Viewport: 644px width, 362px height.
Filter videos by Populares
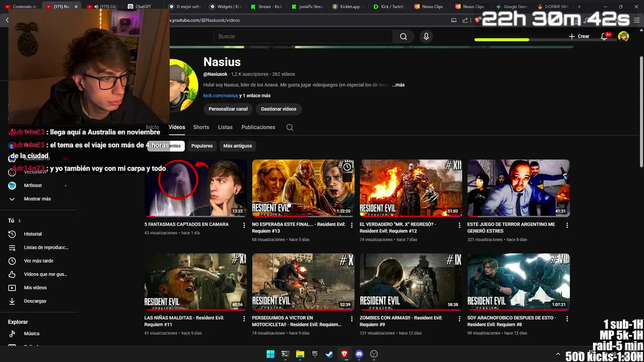click(202, 146)
